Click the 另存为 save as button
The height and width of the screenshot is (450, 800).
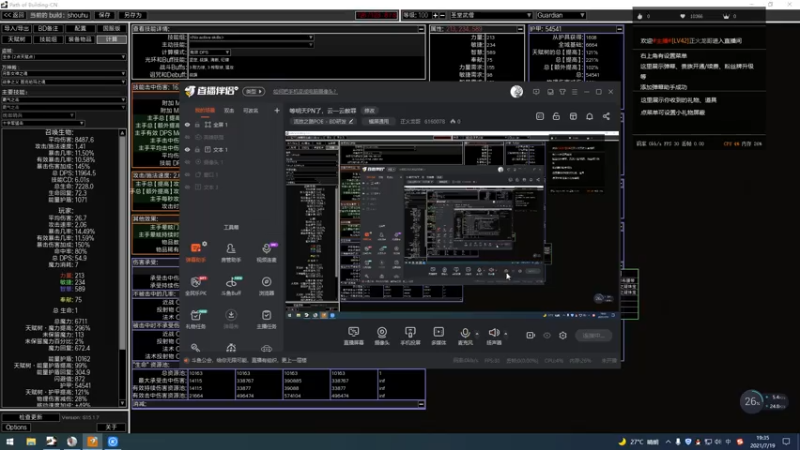(133, 15)
